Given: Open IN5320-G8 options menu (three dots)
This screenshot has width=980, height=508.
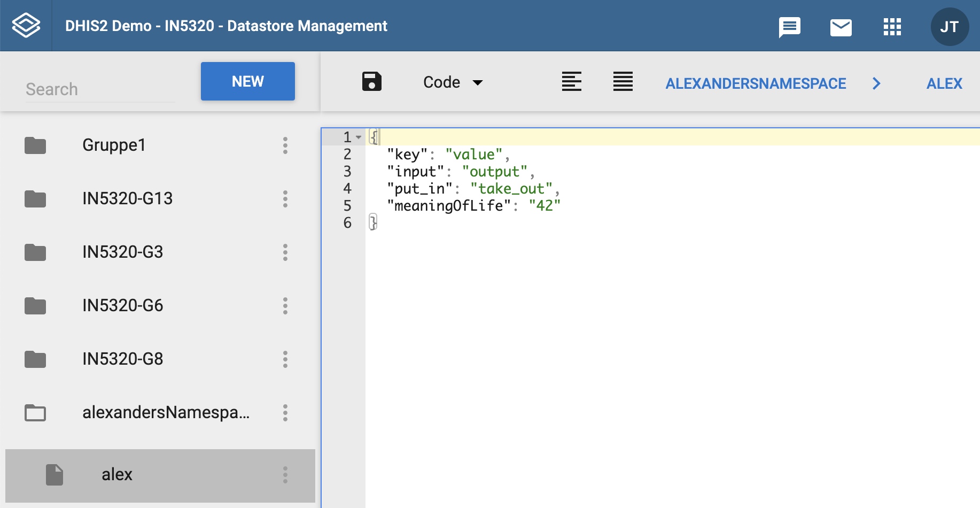Looking at the screenshot, I should pyautogui.click(x=285, y=359).
